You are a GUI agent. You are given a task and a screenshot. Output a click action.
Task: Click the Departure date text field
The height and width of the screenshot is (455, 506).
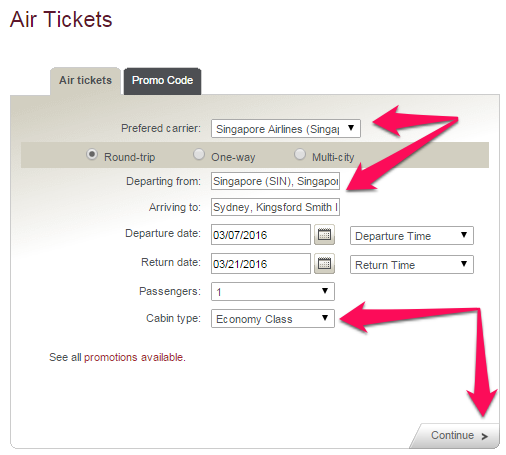click(261, 235)
